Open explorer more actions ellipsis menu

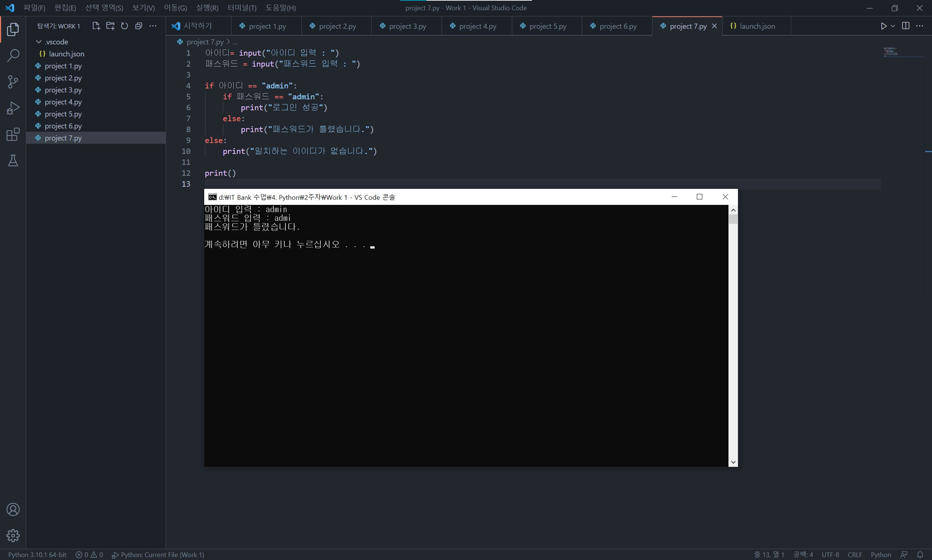(153, 26)
